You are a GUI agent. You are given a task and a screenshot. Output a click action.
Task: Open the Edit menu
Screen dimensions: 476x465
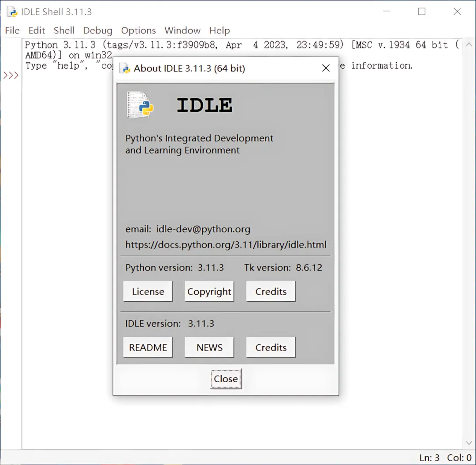coord(37,31)
